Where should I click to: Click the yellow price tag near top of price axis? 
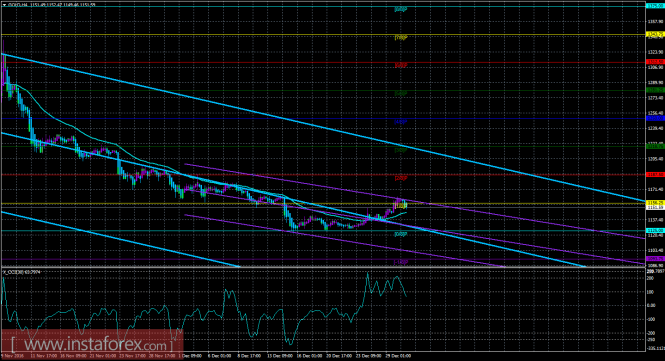click(654, 34)
